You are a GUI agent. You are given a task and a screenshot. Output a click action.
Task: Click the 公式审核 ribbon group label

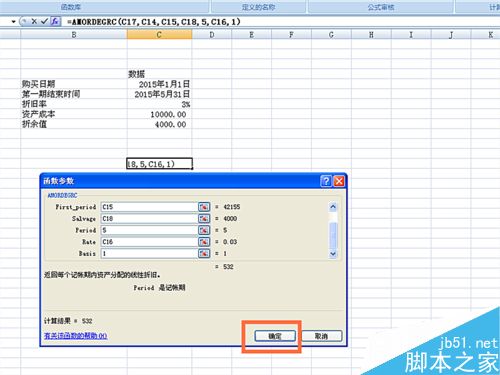click(381, 7)
